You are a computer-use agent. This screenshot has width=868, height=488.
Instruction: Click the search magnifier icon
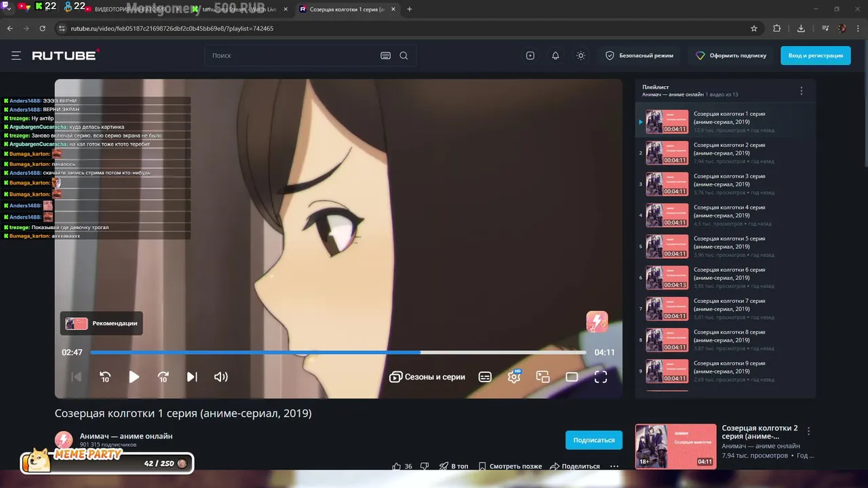403,56
